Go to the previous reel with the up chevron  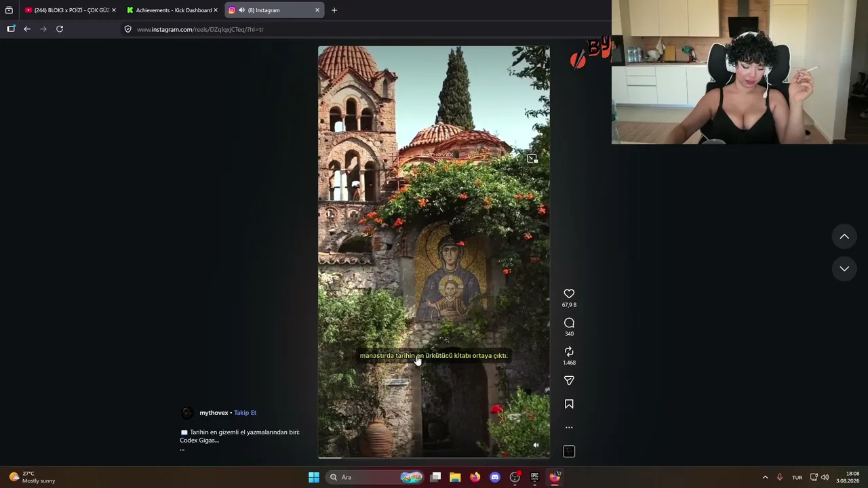[x=844, y=237]
